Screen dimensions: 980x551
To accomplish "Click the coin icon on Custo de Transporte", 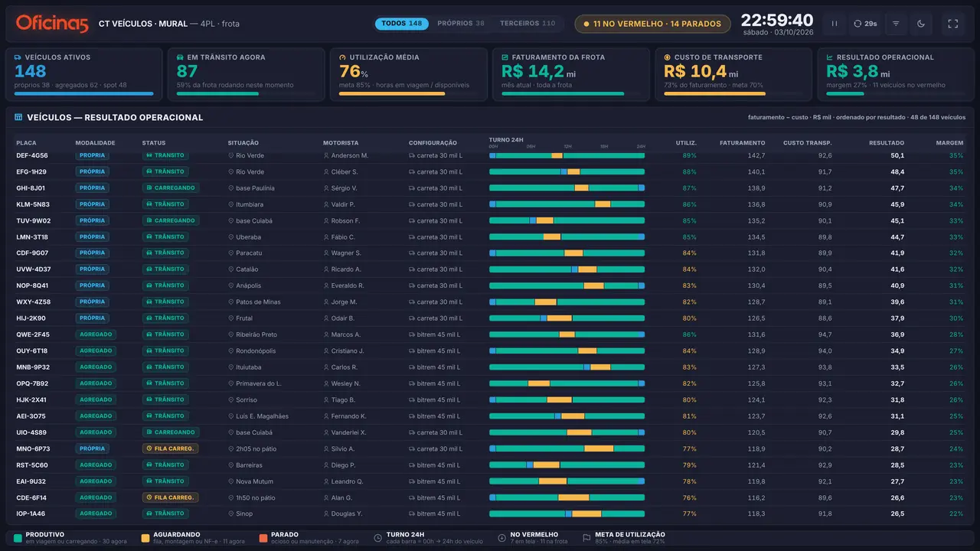I will pos(668,57).
